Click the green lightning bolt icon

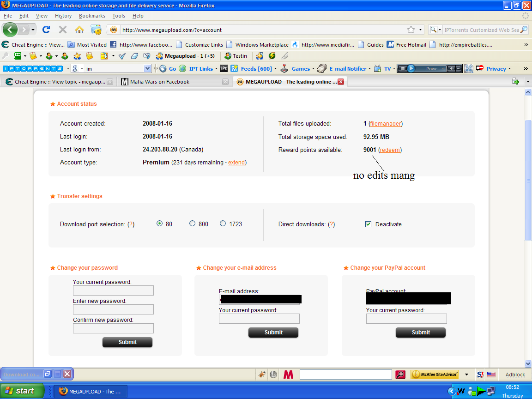click(272, 56)
